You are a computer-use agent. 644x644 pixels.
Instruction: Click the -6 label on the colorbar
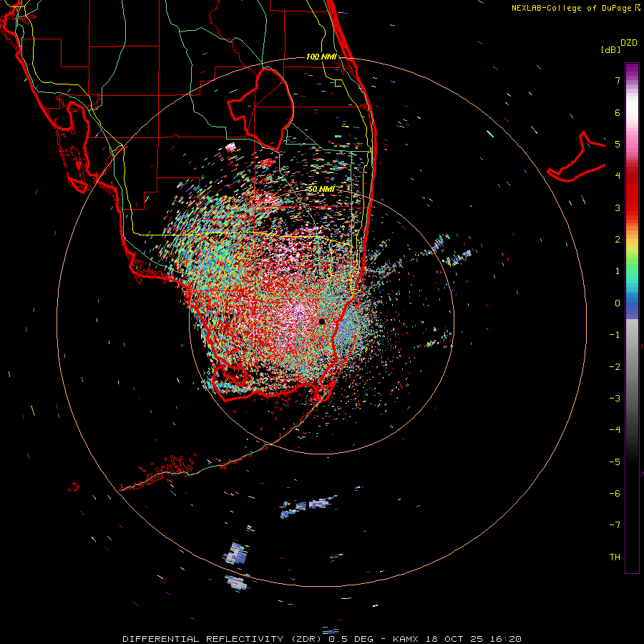tap(615, 494)
